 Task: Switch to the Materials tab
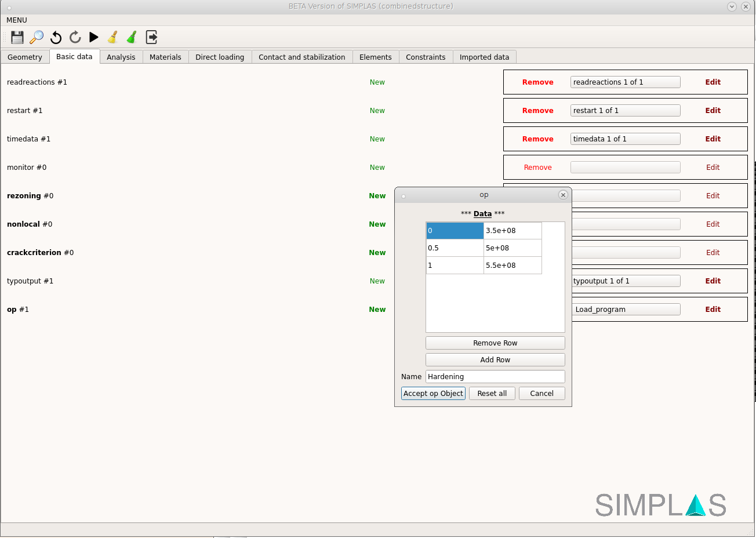(x=165, y=57)
